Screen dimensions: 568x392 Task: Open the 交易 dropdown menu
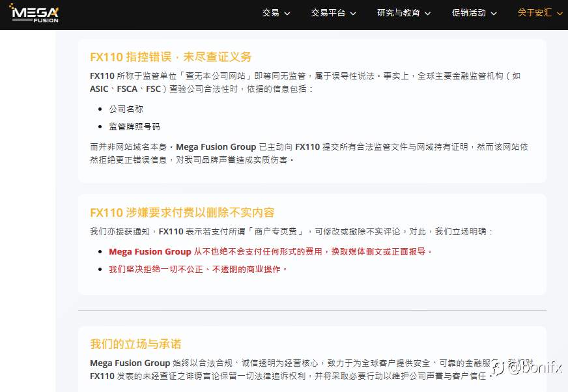[x=272, y=13]
